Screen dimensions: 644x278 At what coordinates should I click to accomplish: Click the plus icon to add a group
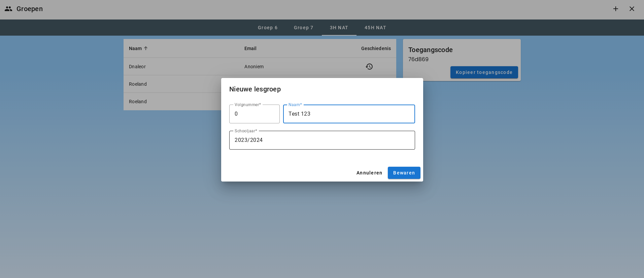tap(615, 9)
